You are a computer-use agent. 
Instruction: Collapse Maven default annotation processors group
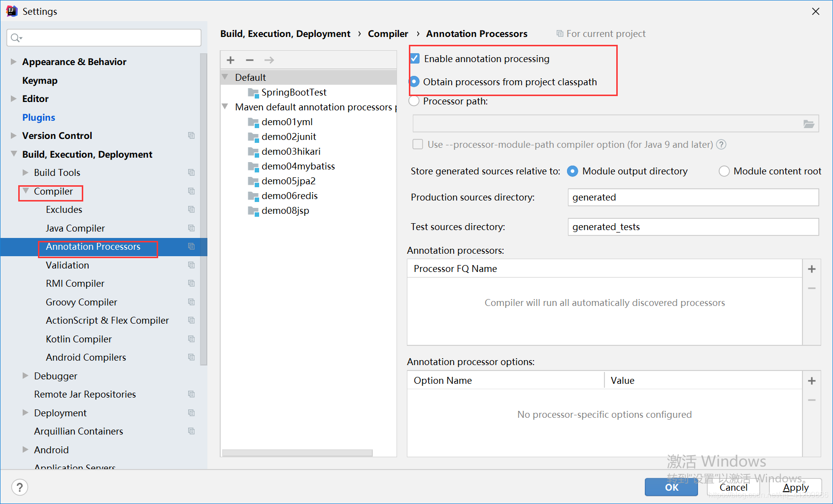[225, 107]
